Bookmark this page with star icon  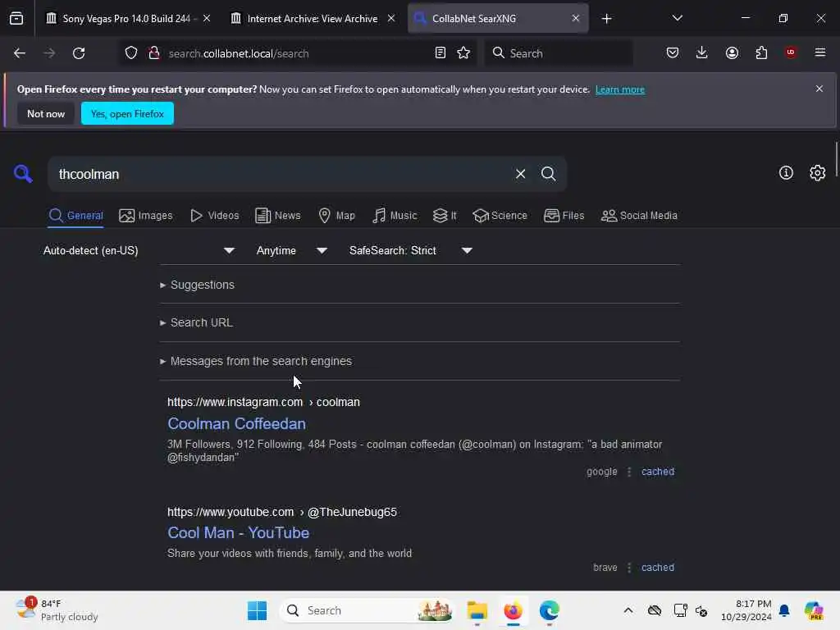[x=464, y=53]
